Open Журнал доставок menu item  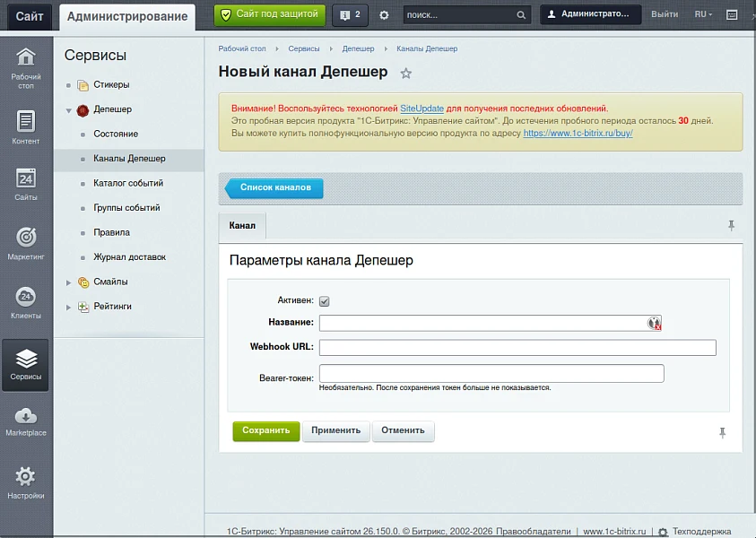pyautogui.click(x=130, y=257)
